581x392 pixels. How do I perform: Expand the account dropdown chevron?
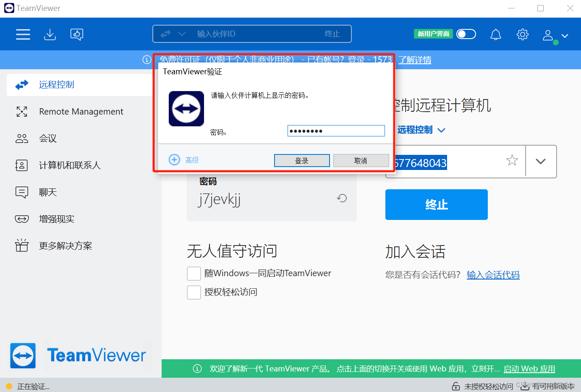(565, 36)
